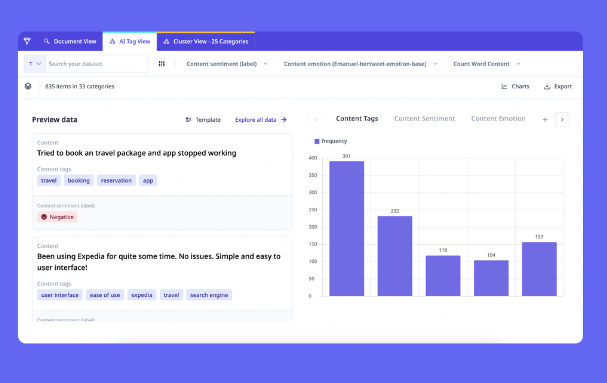Screen dimensions: 607x383
Task: Select the Negative sentiment label chip
Action: coord(57,217)
